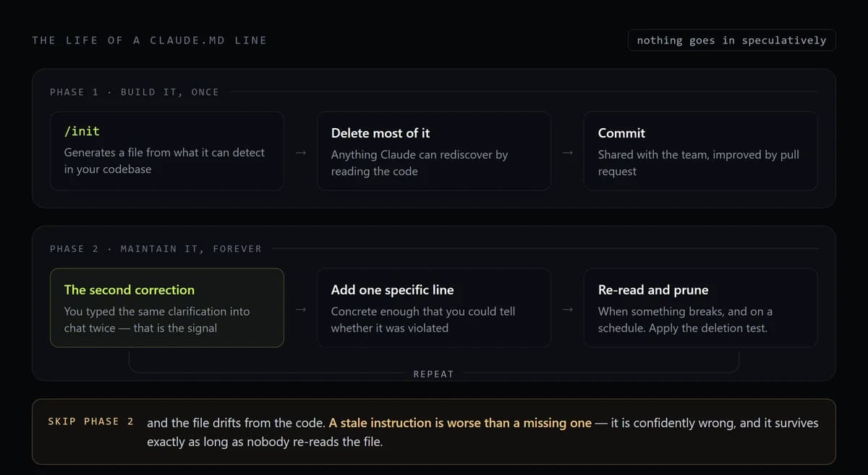Screen dimensions: 868x475
Task: Click the SKIP PHASE 2 label
Action: [90, 421]
